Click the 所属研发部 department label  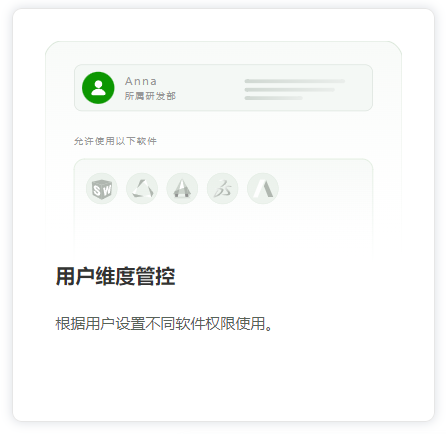click(150, 96)
